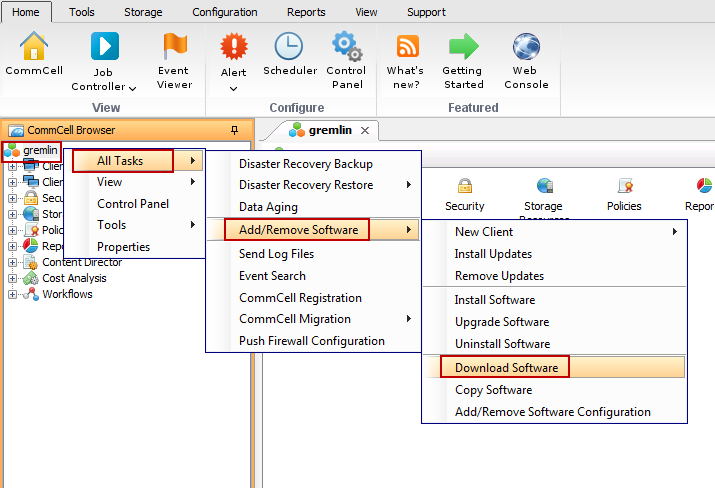Select the gremlin root tree node
Image resolution: width=715 pixels, height=488 pixels.
pyautogui.click(x=40, y=150)
